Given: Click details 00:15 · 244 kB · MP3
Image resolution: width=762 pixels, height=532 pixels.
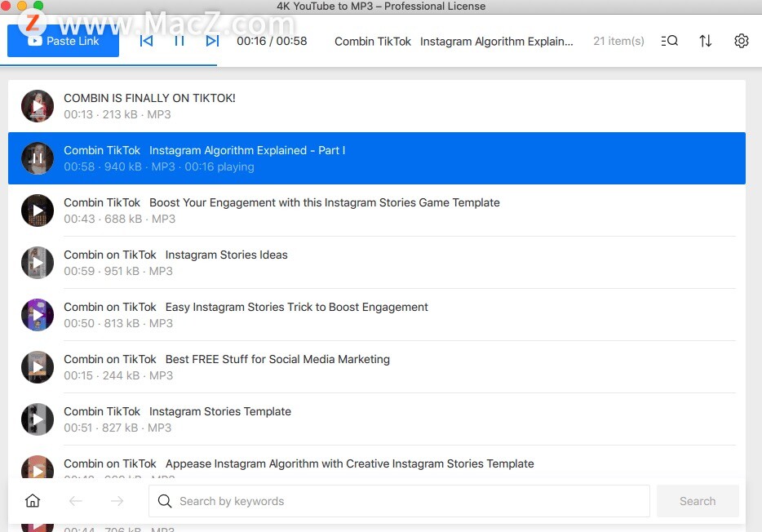Looking at the screenshot, I should click(118, 375).
